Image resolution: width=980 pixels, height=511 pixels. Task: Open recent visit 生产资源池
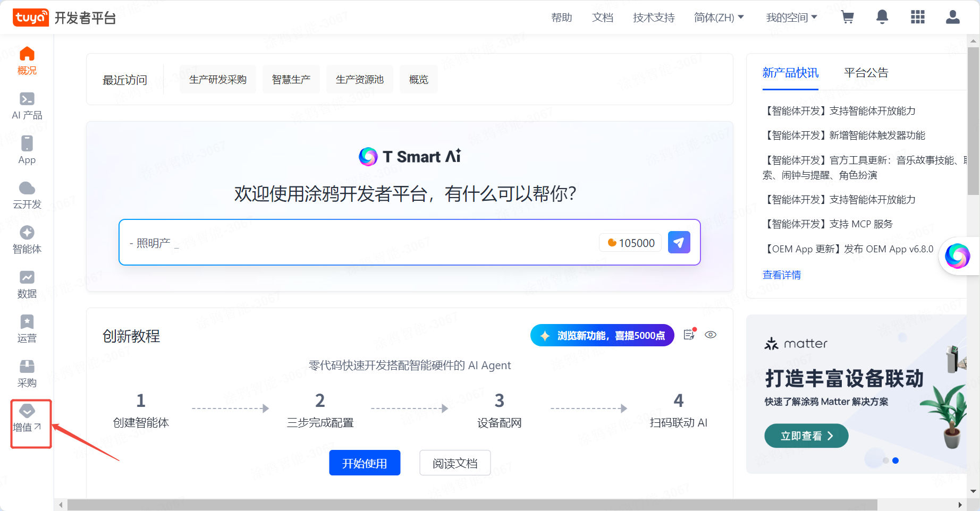(x=360, y=79)
